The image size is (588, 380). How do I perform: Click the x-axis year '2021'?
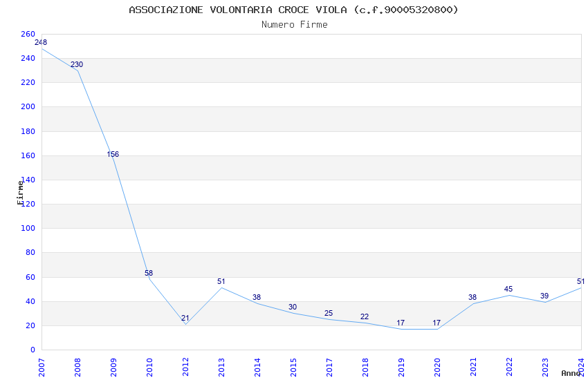pyautogui.click(x=474, y=368)
